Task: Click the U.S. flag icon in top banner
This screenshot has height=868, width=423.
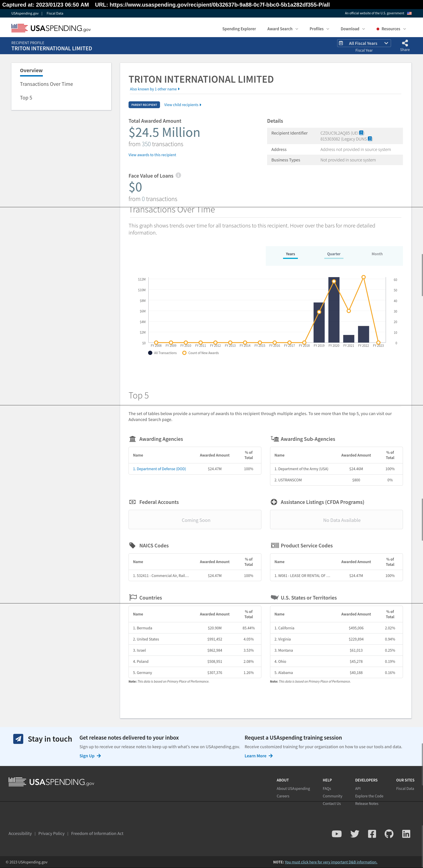Action: (409, 13)
